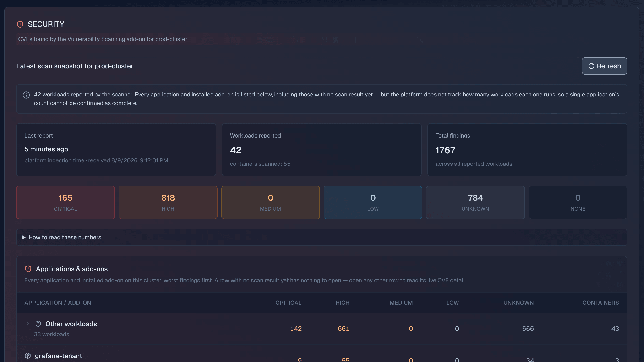
Task: Click the info icon in the workloads notice
Action: [26, 95]
